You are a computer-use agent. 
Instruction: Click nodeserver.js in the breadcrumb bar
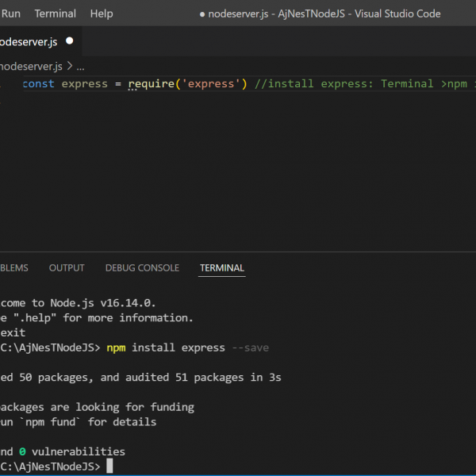[x=30, y=67]
